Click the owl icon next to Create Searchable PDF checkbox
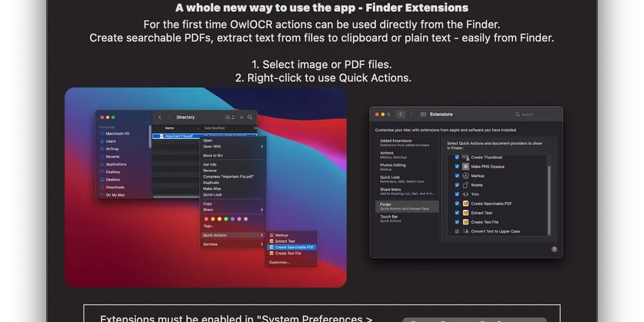644x322 pixels. point(466,204)
